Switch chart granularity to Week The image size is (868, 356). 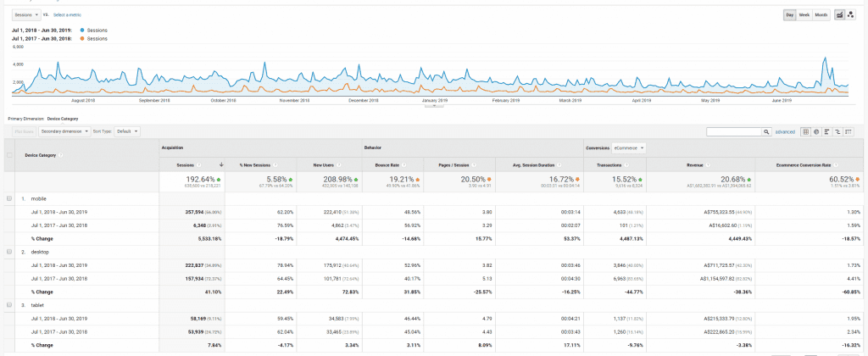coord(805,14)
